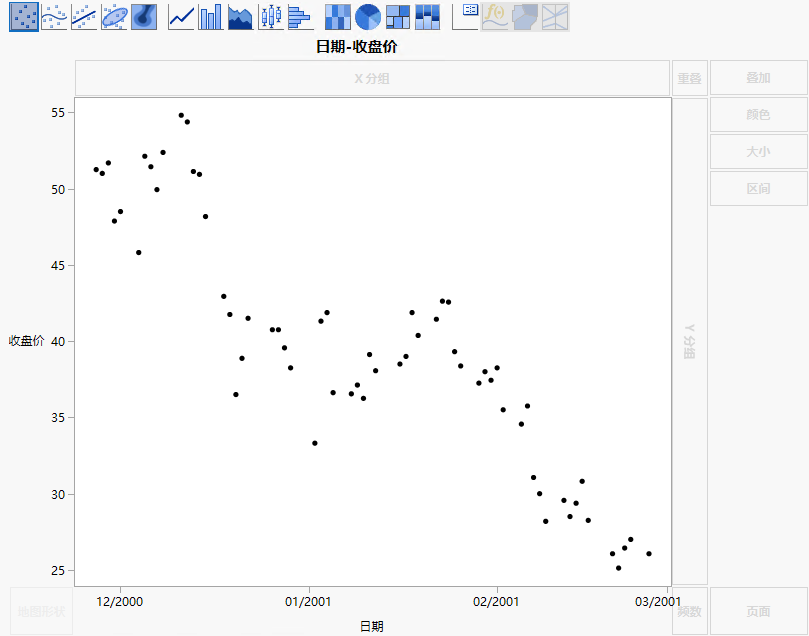Click the 重叠 drop zone
Viewport: 809px width, 636px height.
coord(689,78)
